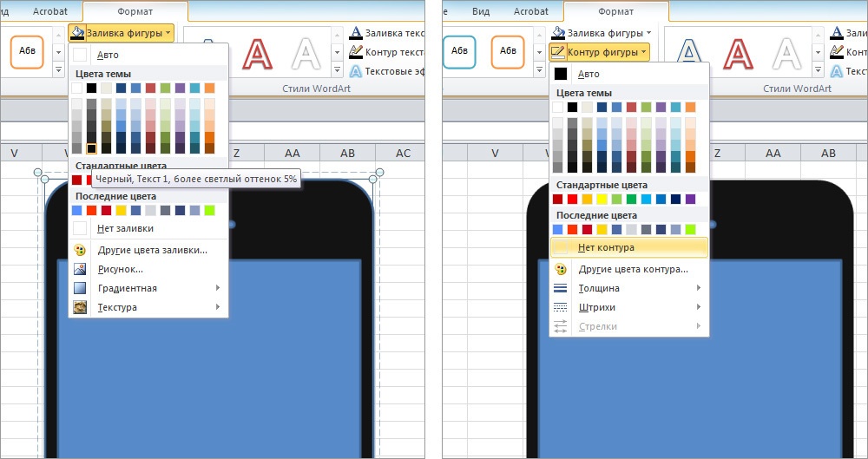Expand Толщина submenu in outline menu
Image resolution: width=868 pixels, height=459 pixels.
click(x=629, y=288)
